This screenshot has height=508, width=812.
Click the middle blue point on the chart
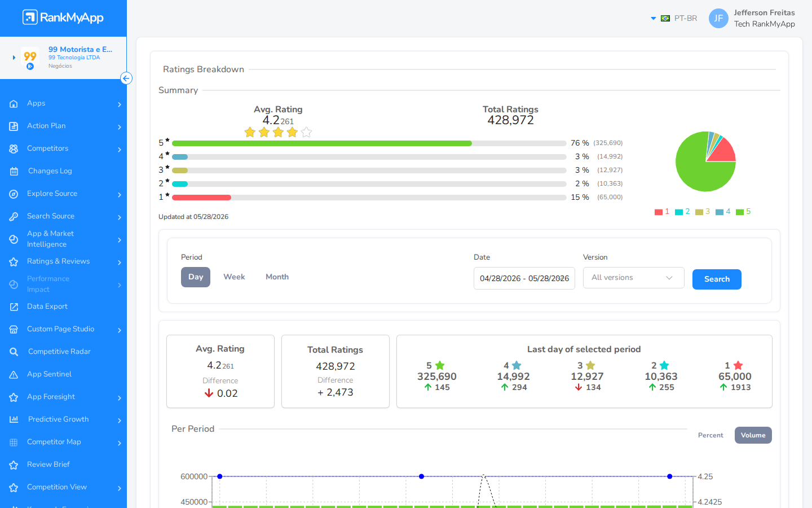(x=421, y=476)
